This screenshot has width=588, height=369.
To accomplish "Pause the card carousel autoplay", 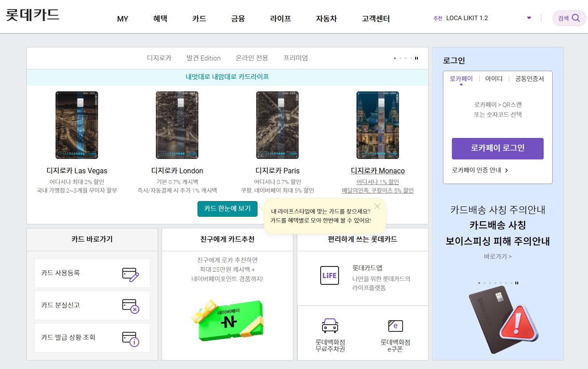I will (x=416, y=58).
